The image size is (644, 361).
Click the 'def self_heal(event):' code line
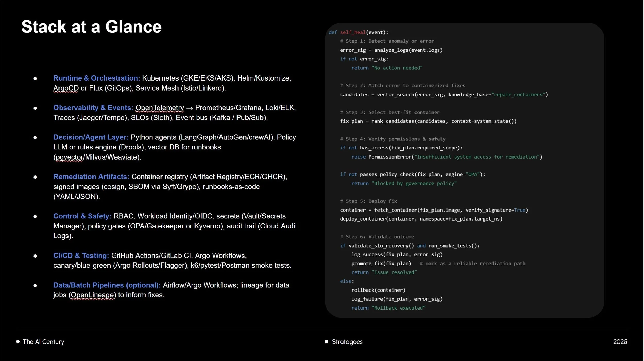pyautogui.click(x=358, y=32)
